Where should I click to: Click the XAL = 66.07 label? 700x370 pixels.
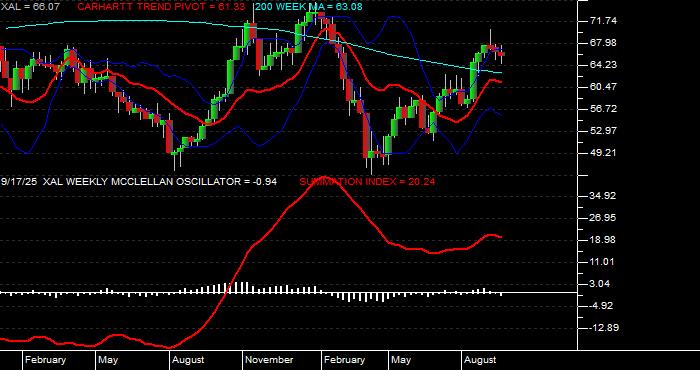point(30,7)
